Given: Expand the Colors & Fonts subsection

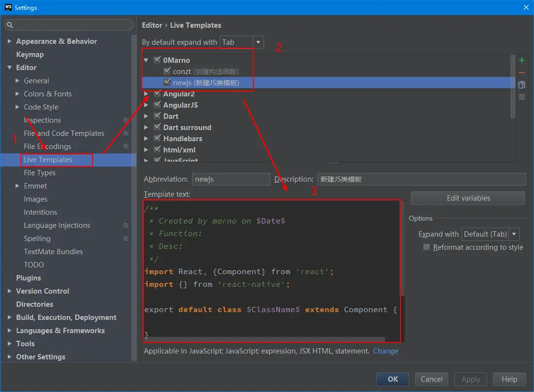Looking at the screenshot, I should (x=18, y=94).
